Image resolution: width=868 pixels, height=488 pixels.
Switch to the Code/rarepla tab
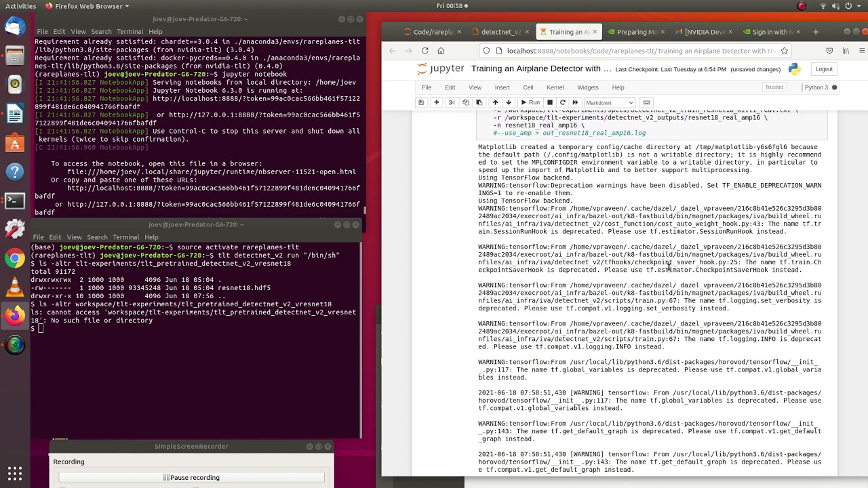434,32
